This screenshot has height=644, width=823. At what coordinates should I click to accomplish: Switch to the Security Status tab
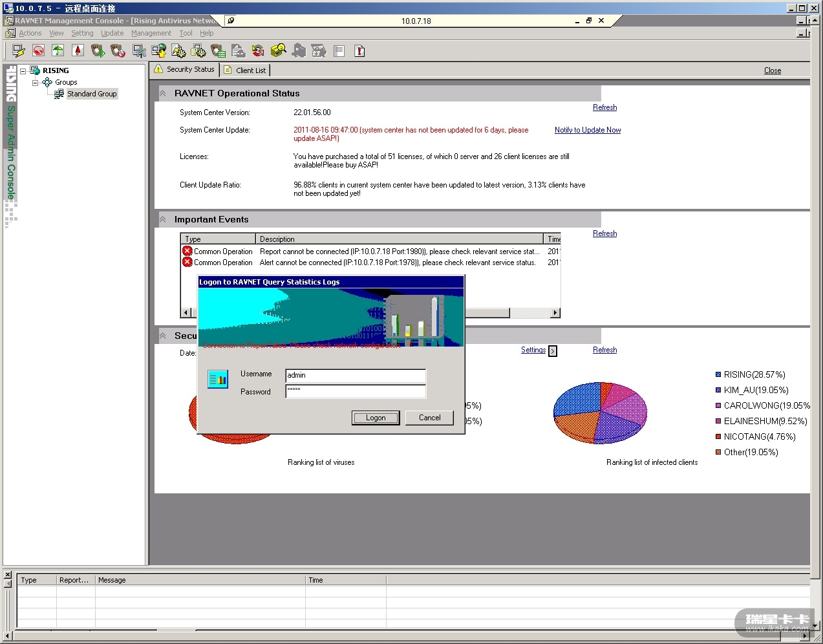(x=184, y=69)
